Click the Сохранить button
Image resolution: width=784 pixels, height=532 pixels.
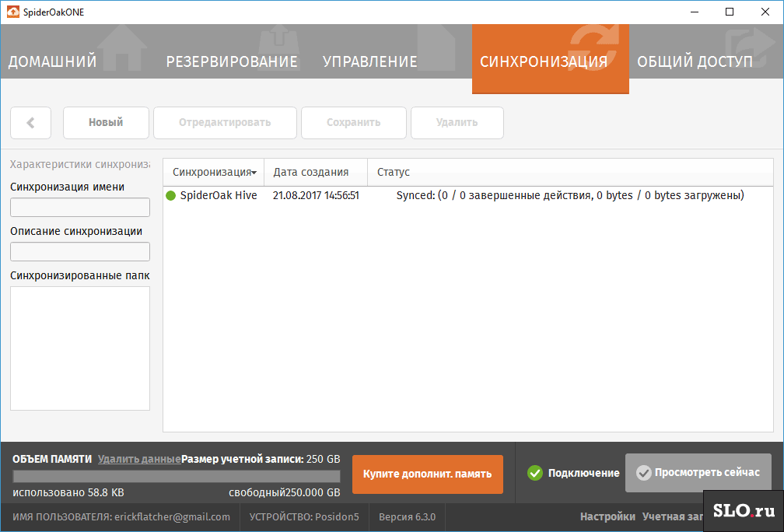tap(353, 123)
